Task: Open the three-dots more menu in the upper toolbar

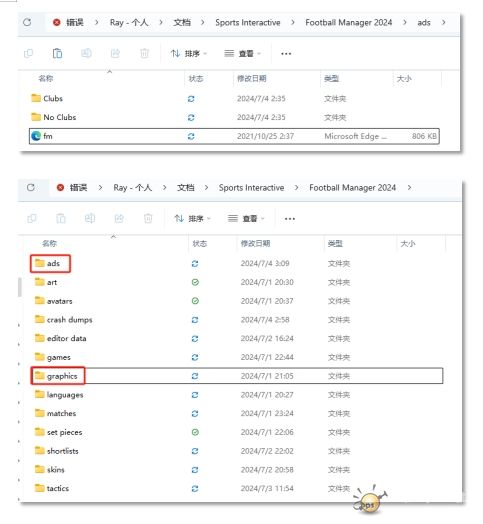Action: 286,53
